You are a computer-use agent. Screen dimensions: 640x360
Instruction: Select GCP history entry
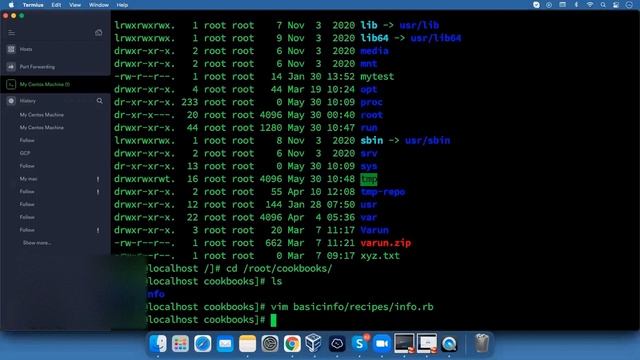coord(25,153)
